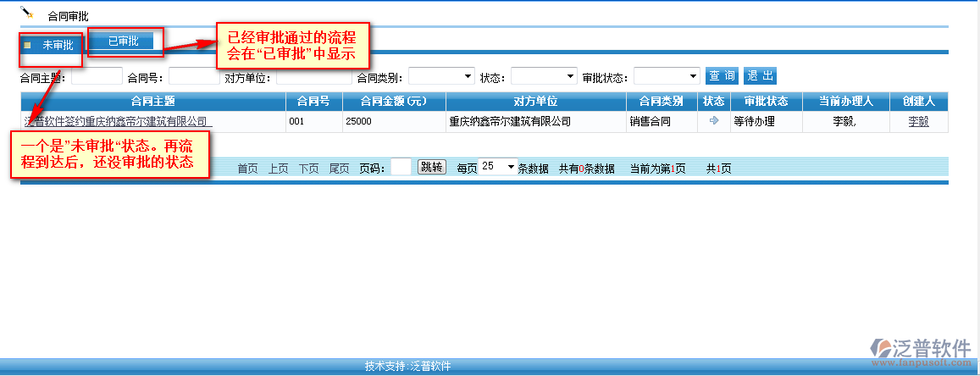Image resolution: width=980 pixels, height=376 pixels.
Task: Click creator link 李毅 in the table
Action: click(918, 122)
